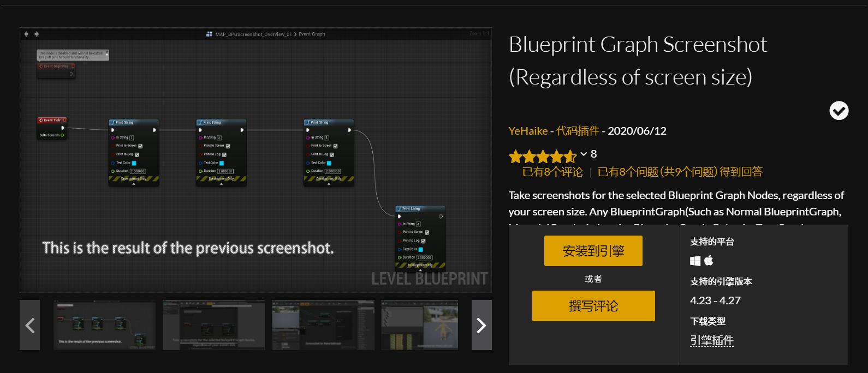This screenshot has width=868, height=373.
Task: Click the rating count '8' next to stars
Action: click(594, 154)
